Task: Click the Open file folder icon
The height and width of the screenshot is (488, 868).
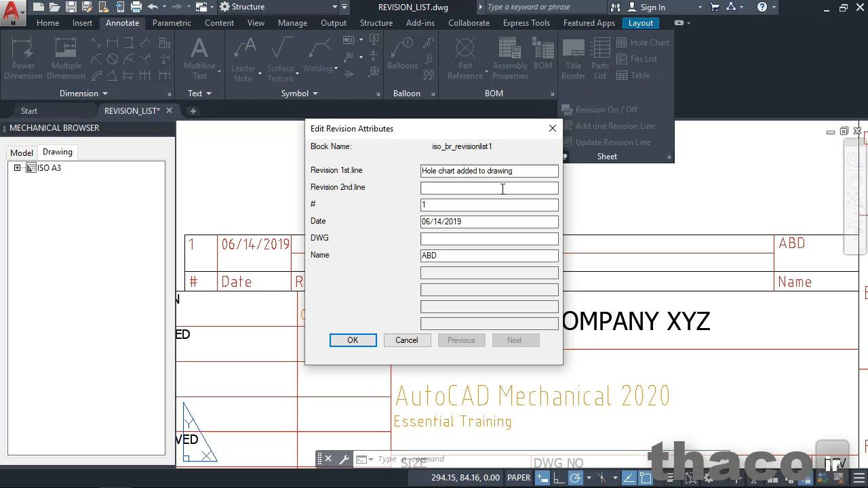Action: [x=55, y=7]
